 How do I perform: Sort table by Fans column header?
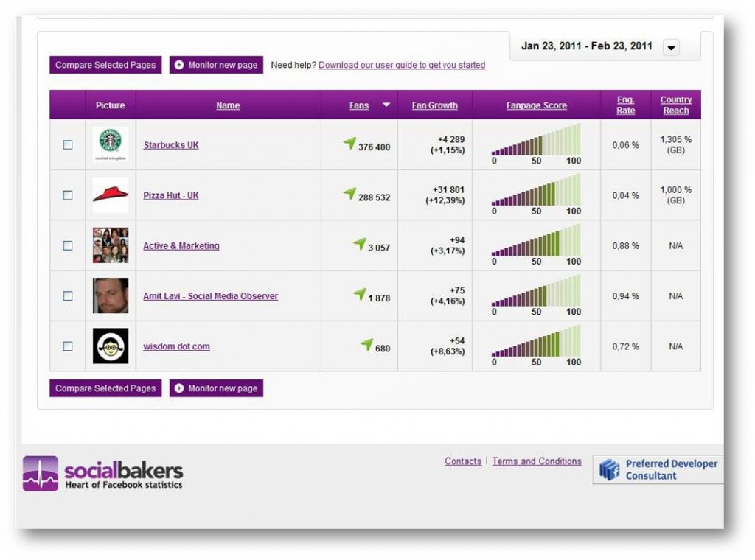[359, 105]
